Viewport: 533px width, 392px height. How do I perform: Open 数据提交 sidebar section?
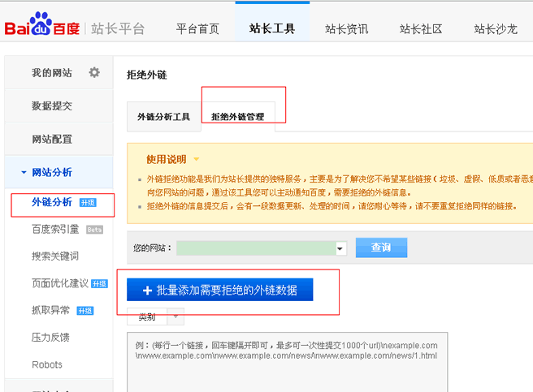(58, 106)
